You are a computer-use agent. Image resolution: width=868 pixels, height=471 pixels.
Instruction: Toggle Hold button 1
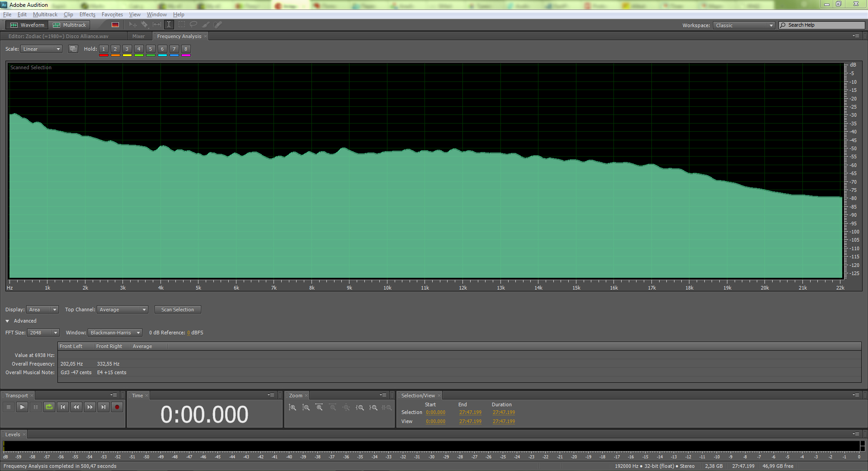[104, 49]
